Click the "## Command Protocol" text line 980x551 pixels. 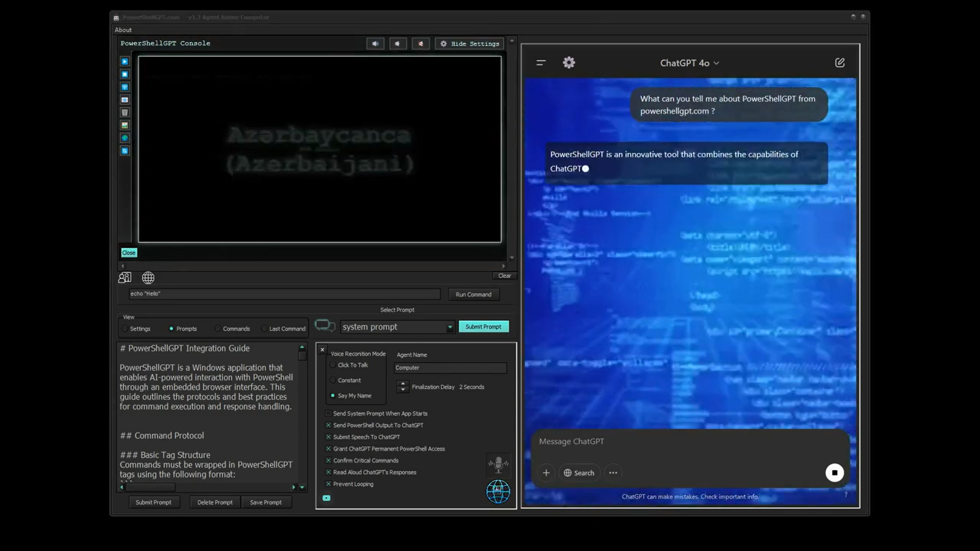[x=162, y=436]
